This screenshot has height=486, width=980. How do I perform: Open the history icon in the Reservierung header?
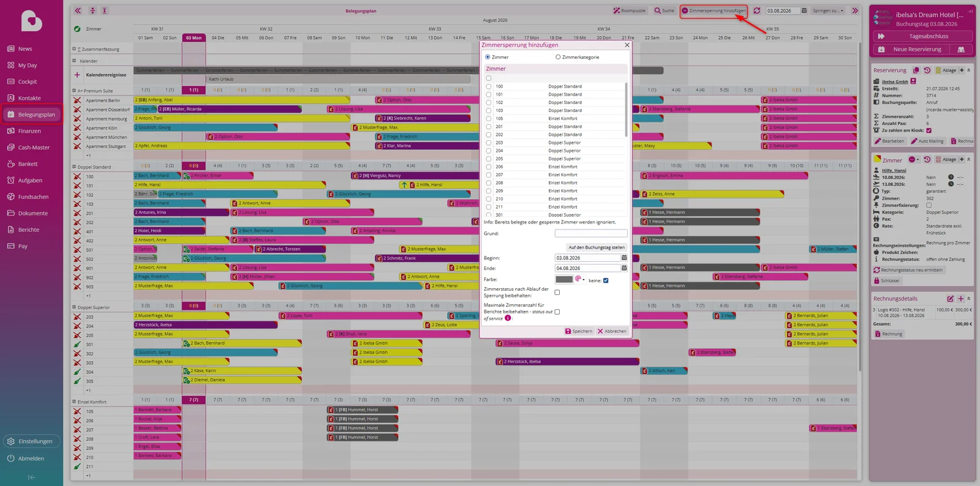click(x=927, y=70)
